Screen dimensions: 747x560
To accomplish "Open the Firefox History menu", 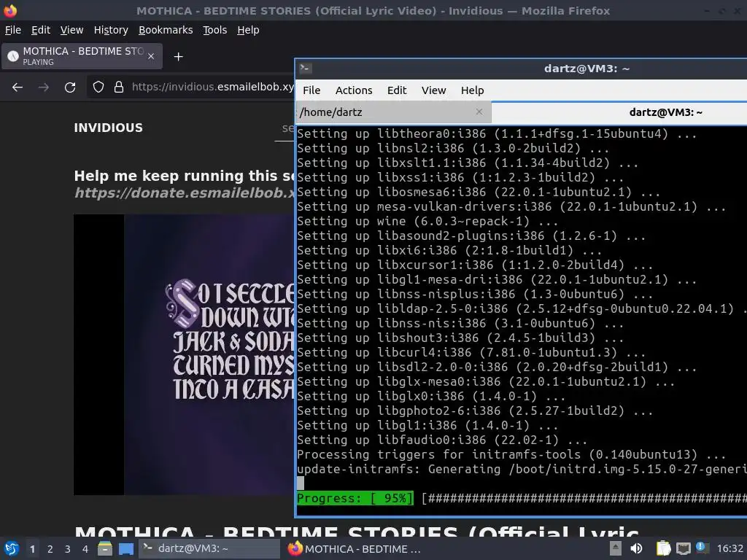I will click(x=111, y=30).
